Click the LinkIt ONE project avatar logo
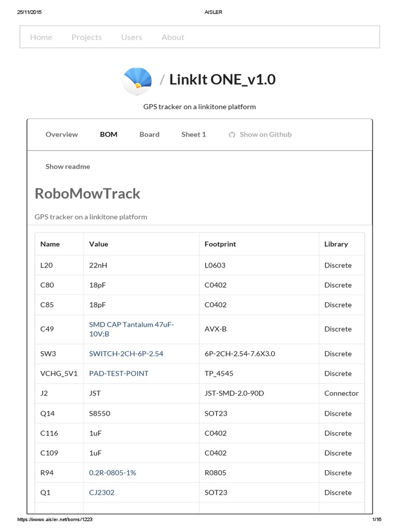Screen dimensions: 399x532 (137, 81)
